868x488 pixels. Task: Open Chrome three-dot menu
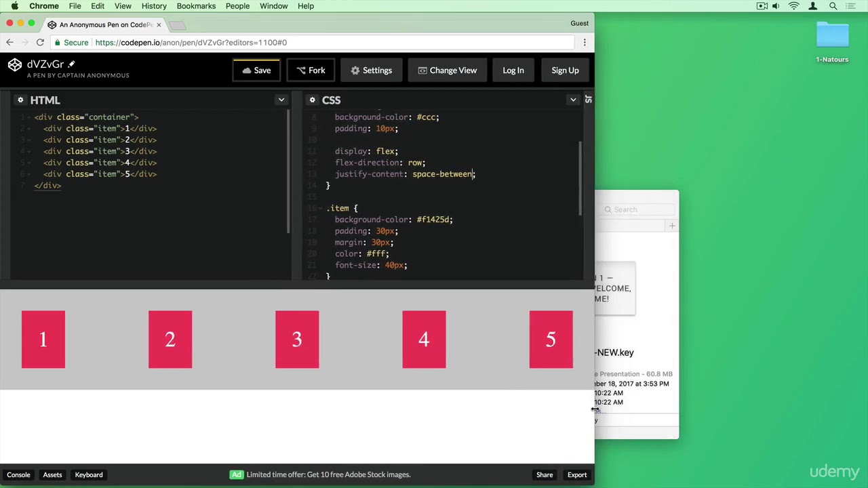click(x=585, y=43)
